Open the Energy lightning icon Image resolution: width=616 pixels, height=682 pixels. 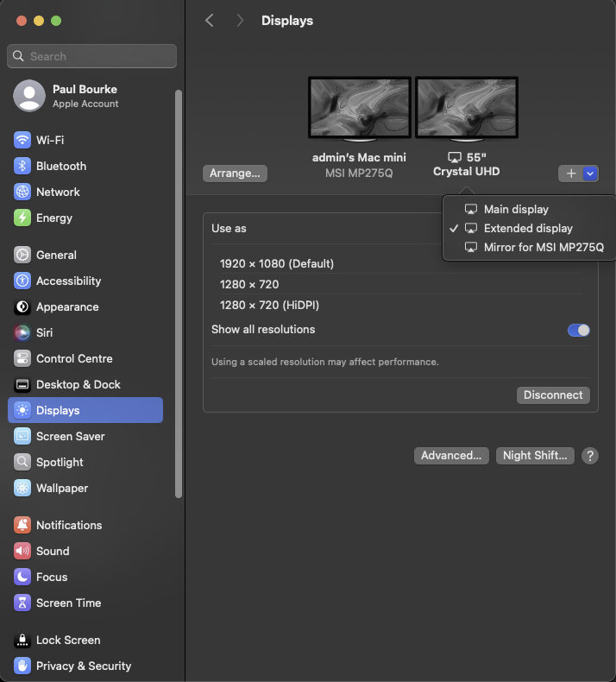click(x=22, y=218)
